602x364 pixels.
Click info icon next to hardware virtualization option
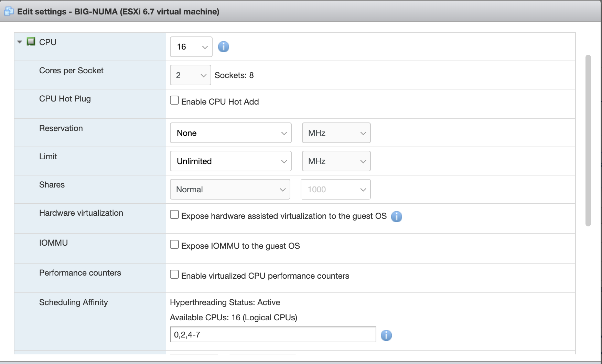pyautogui.click(x=396, y=216)
